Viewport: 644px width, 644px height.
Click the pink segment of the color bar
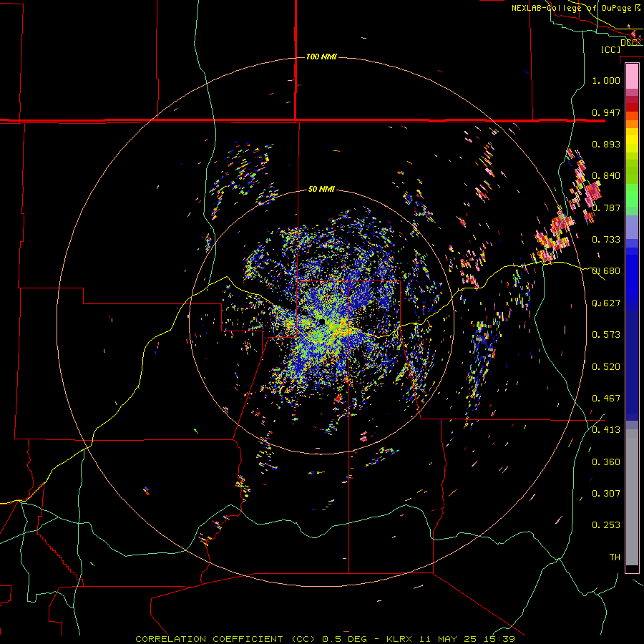632,77
